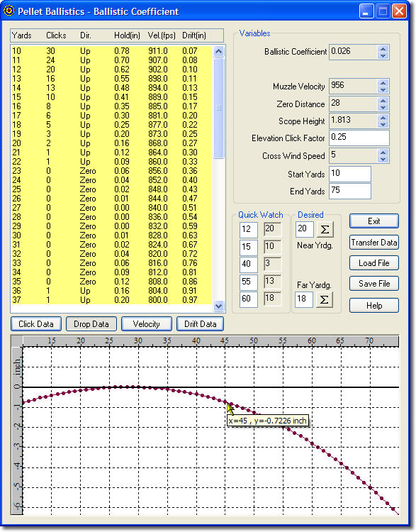Click the Drift(in) column header
Image resolution: width=416 pixels, height=532 pixels.
coord(194,35)
